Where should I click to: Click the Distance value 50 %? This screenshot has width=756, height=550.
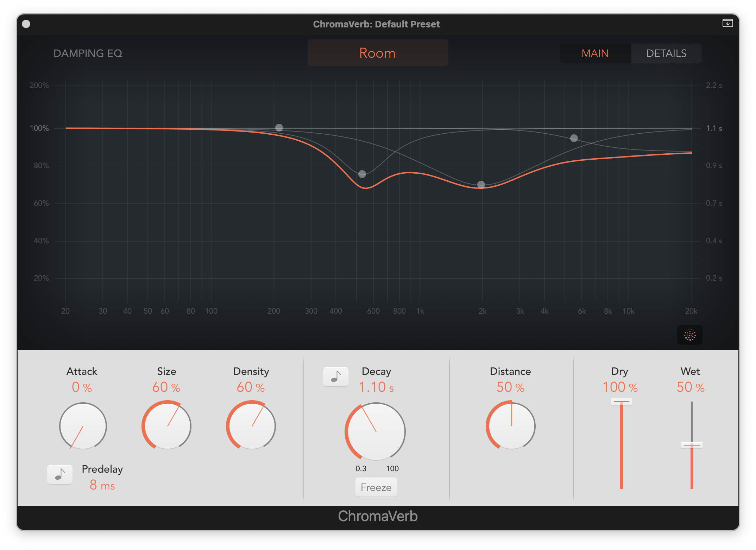coord(510,388)
